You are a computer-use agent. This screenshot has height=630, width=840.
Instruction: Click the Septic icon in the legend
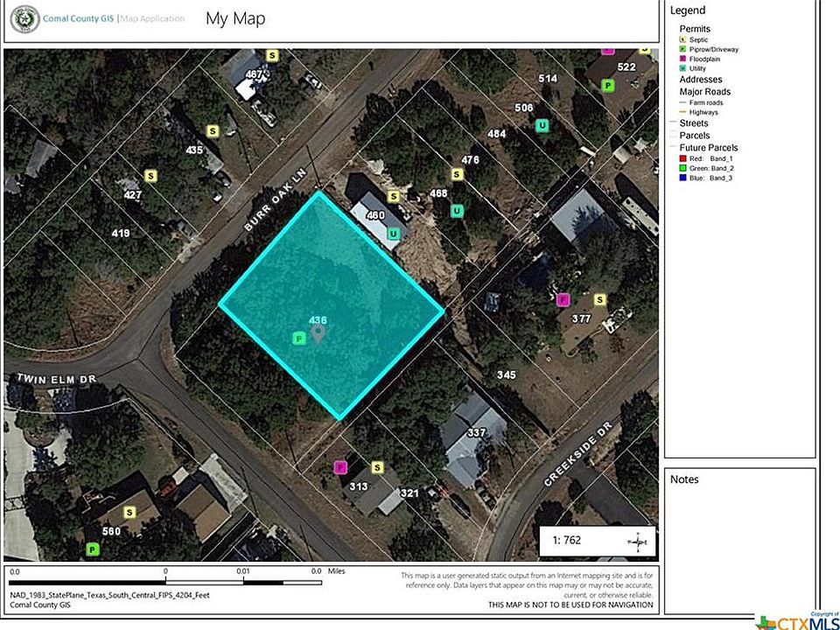pos(682,39)
